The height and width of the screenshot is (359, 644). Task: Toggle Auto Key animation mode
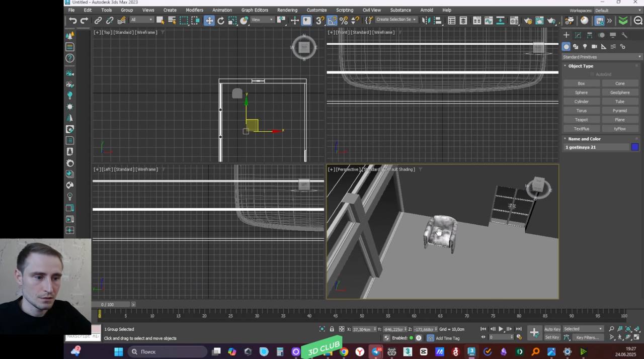click(552, 329)
